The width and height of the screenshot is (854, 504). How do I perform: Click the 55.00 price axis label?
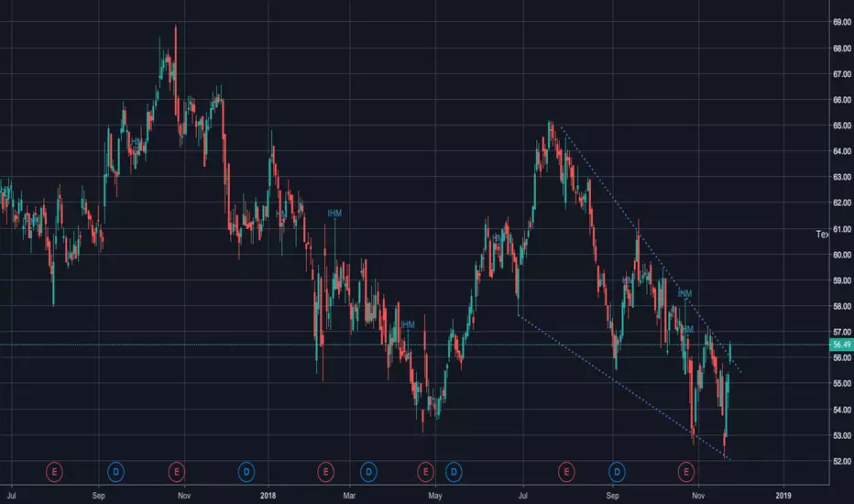[841, 384]
